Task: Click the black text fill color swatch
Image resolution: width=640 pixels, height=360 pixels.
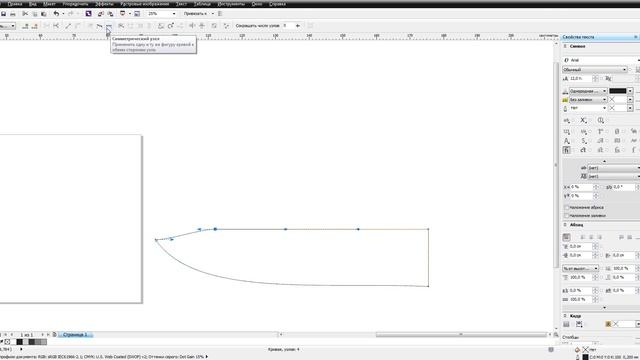Action: click(x=618, y=91)
